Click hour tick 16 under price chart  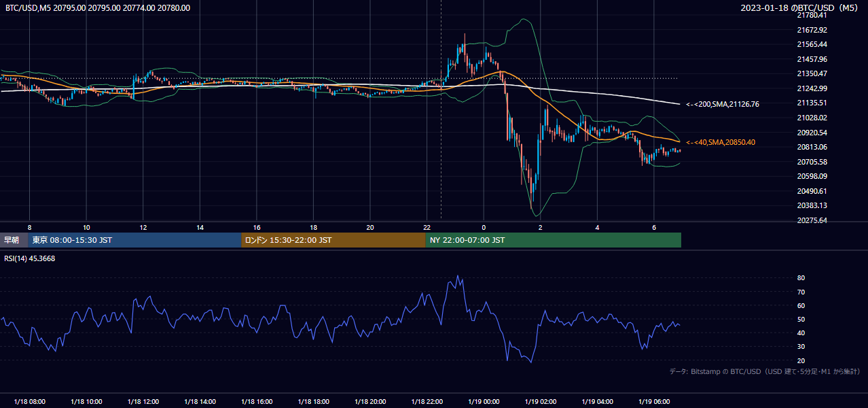257,227
